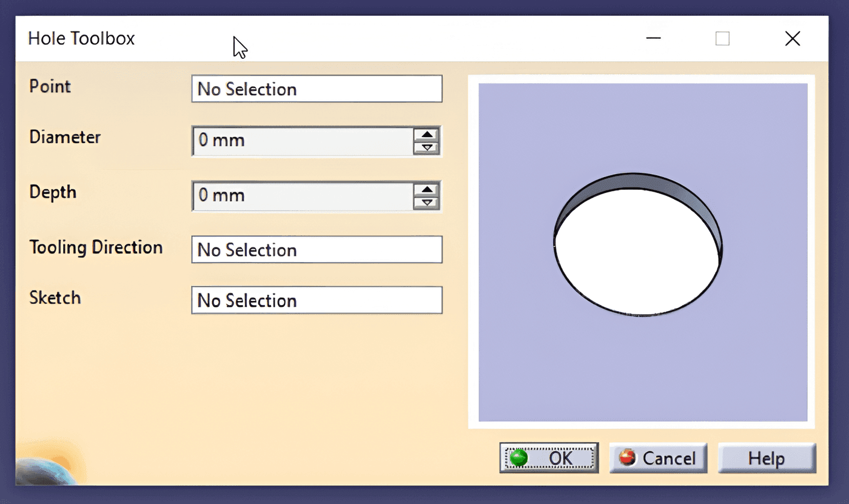The image size is (849, 504).
Task: Click the Hole Toolbox title text
Action: pyautogui.click(x=81, y=39)
